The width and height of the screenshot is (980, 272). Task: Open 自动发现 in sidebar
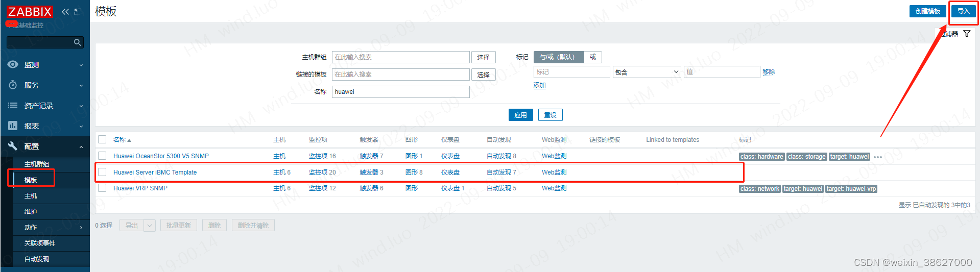coord(37,259)
